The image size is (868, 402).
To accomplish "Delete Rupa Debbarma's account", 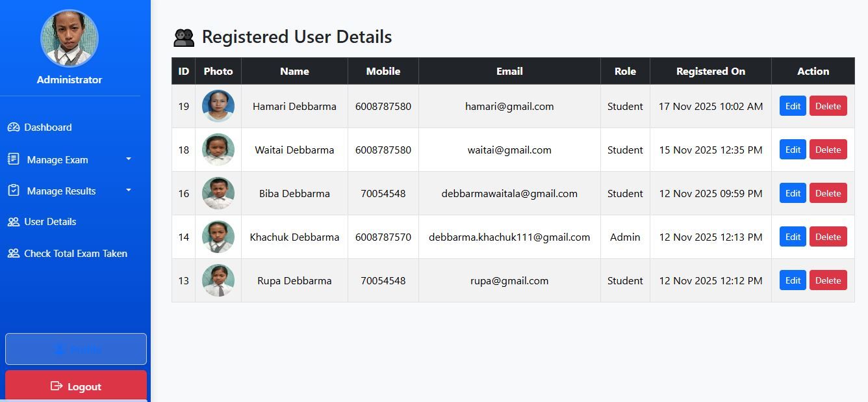I will pyautogui.click(x=828, y=280).
